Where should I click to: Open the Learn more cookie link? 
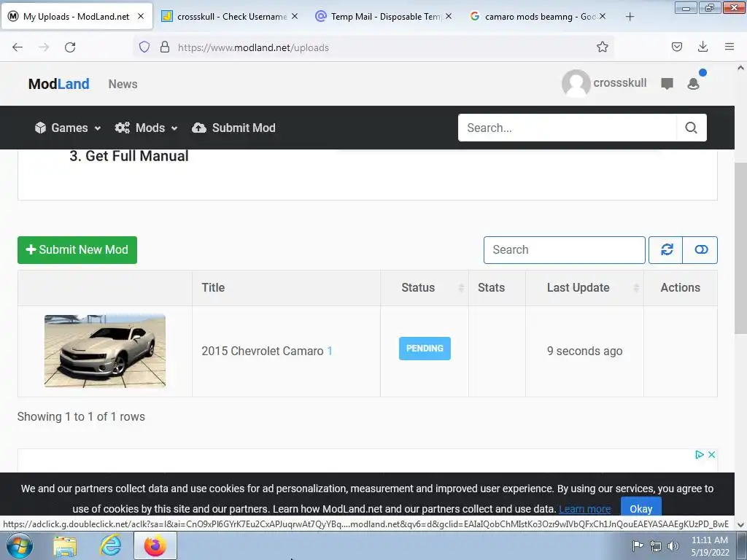tap(584, 509)
